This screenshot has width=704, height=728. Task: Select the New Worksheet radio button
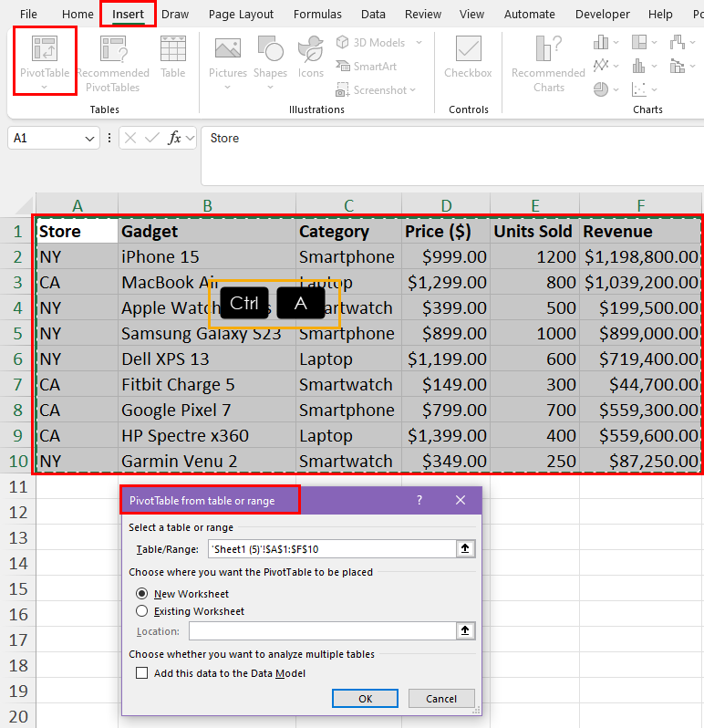pyautogui.click(x=141, y=594)
